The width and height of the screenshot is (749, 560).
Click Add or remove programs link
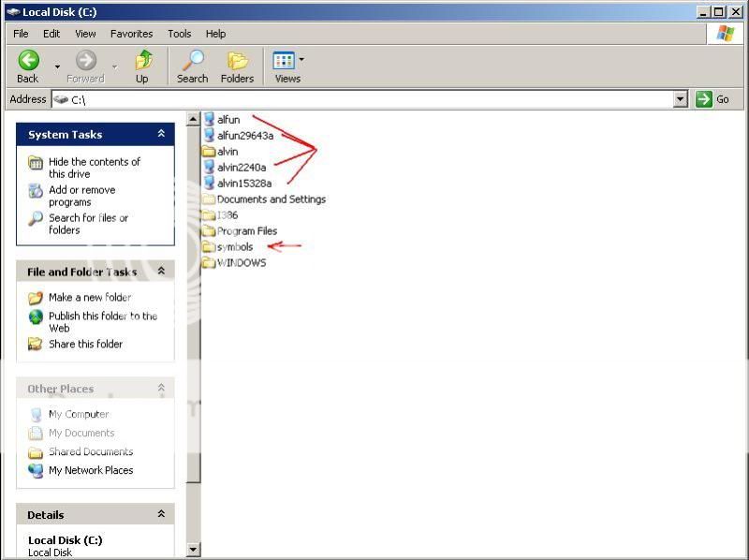point(82,196)
